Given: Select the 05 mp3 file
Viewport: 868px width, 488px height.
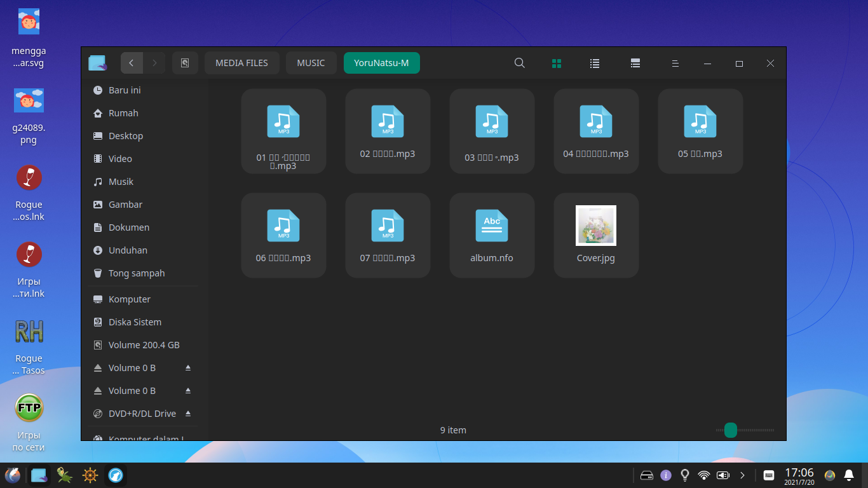Looking at the screenshot, I should (700, 132).
